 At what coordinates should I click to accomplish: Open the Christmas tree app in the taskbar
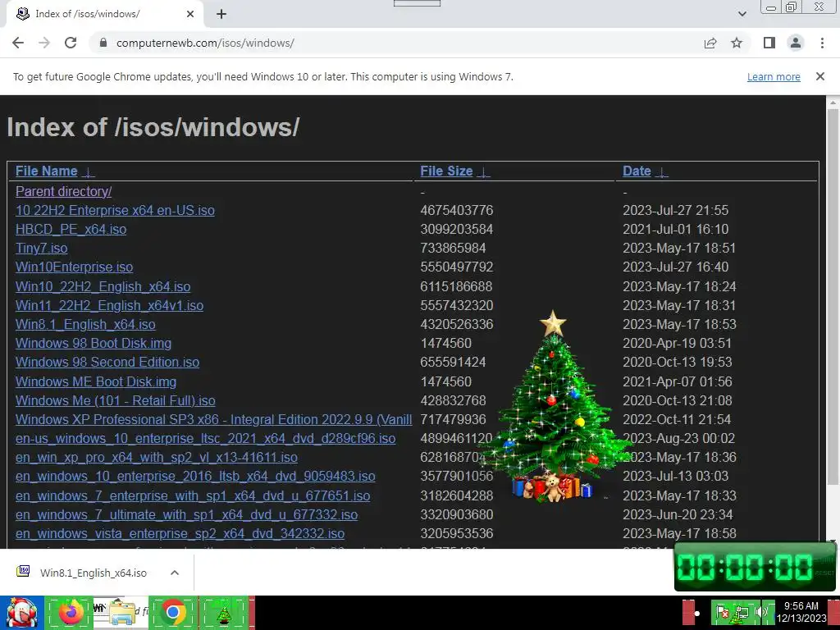coord(224,613)
